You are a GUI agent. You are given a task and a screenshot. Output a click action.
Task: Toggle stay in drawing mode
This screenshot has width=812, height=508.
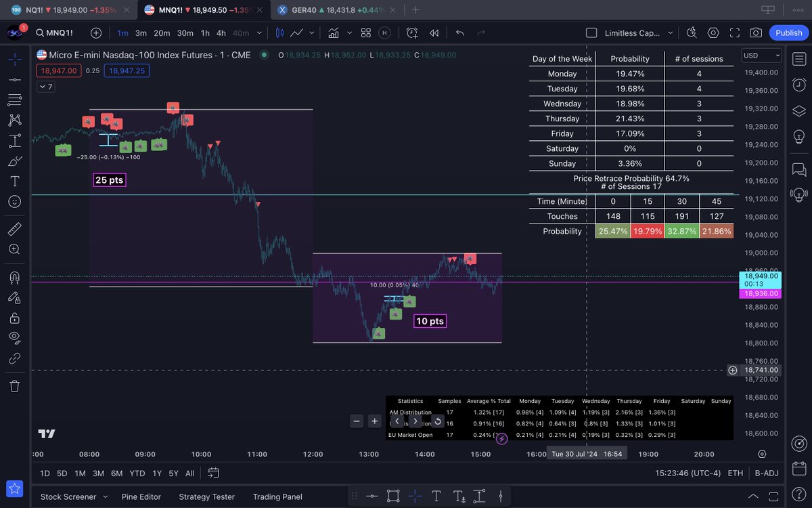click(14, 297)
